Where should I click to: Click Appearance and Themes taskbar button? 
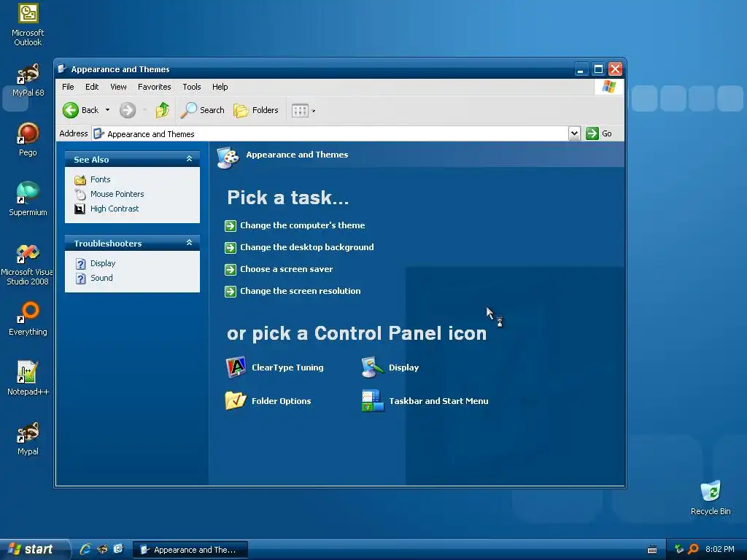190,550
